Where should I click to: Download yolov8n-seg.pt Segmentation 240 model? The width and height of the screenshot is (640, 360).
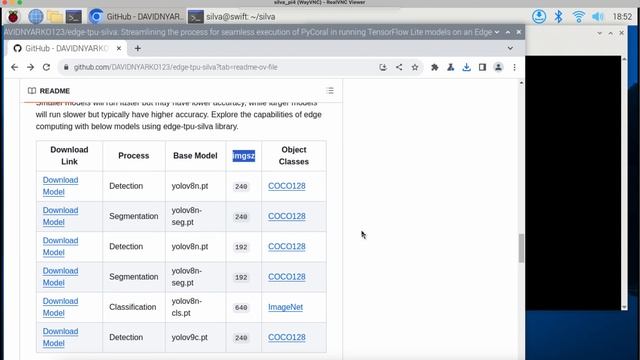click(x=60, y=216)
